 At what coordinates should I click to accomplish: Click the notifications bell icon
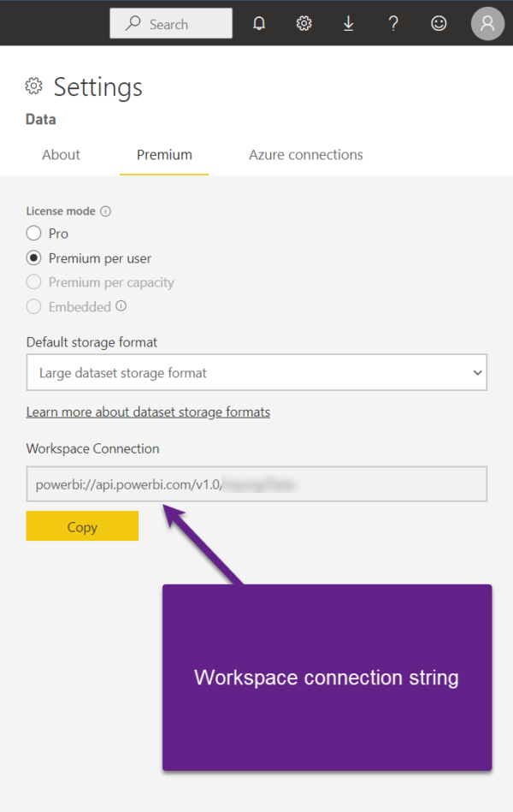pyautogui.click(x=259, y=24)
